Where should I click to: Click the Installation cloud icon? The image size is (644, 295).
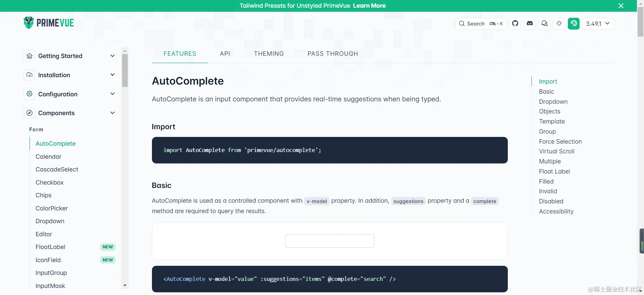coord(30,75)
